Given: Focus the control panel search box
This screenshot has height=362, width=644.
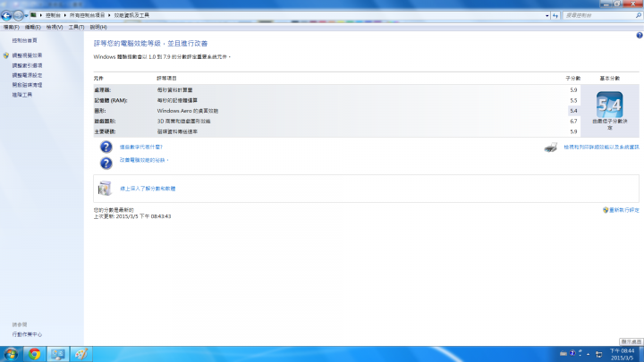Looking at the screenshot, I should tap(598, 15).
